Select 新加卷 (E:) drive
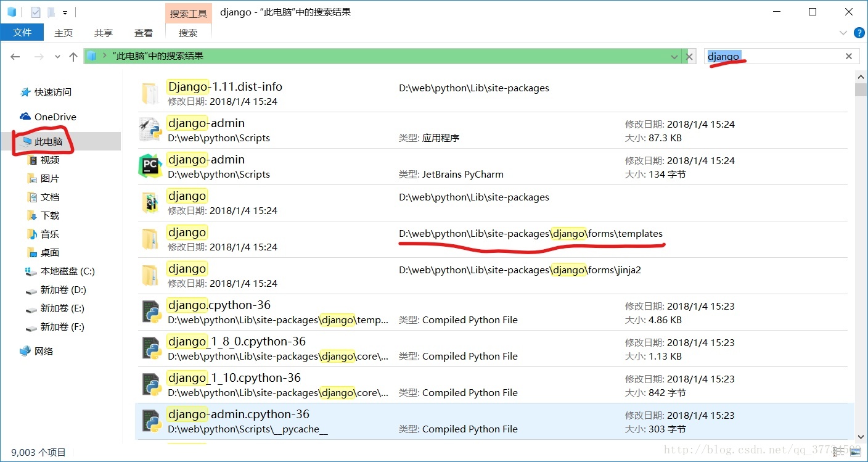 click(x=62, y=308)
